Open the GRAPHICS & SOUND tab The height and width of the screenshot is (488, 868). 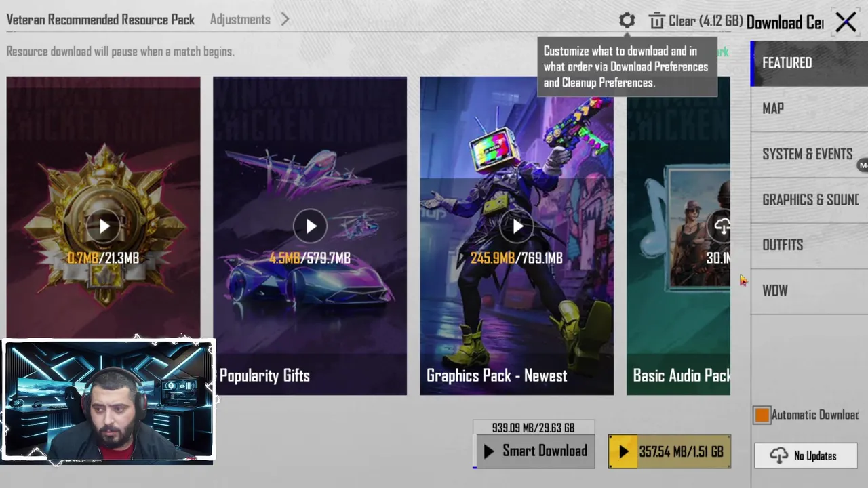click(x=809, y=199)
